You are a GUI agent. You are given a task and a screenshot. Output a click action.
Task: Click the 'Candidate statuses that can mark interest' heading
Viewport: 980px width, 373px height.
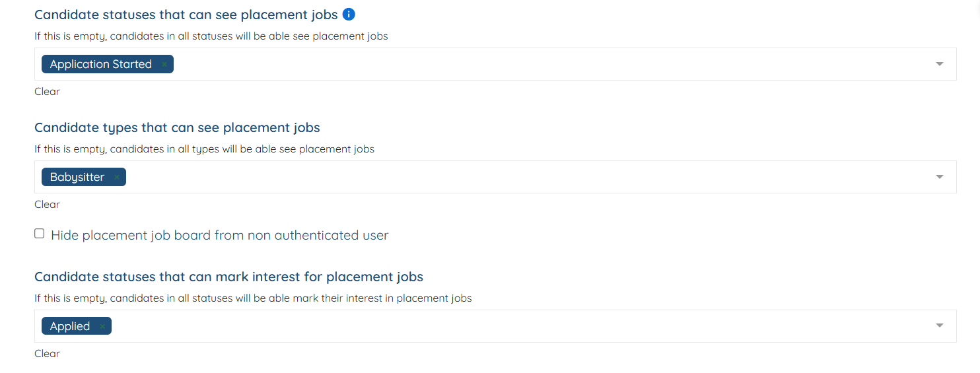[228, 277]
